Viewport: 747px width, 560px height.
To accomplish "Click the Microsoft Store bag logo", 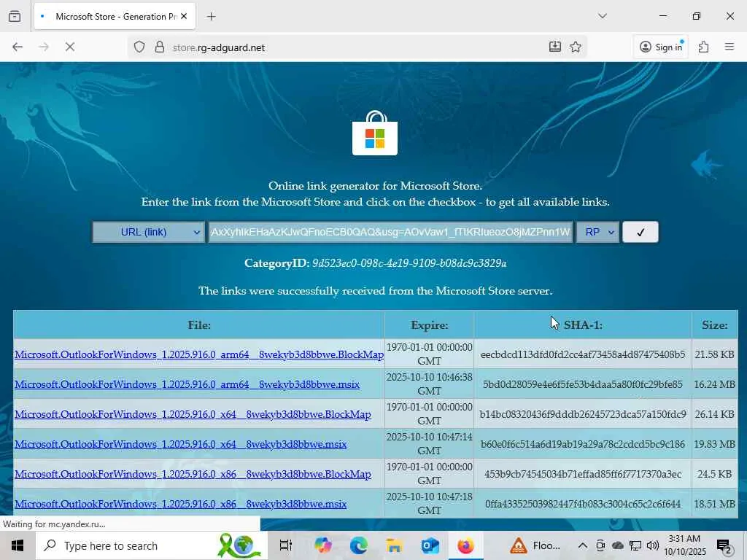I will [x=375, y=133].
